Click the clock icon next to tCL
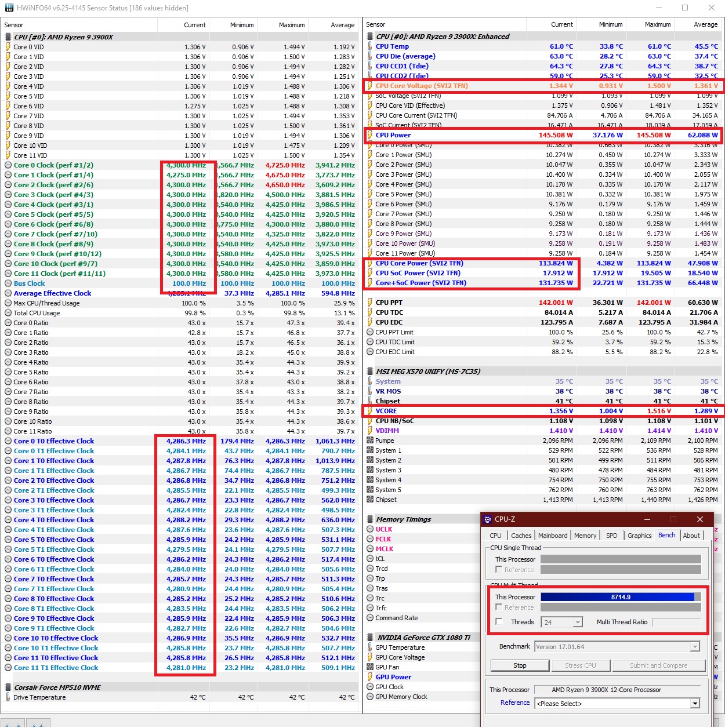This screenshot has width=725, height=728. (370, 559)
